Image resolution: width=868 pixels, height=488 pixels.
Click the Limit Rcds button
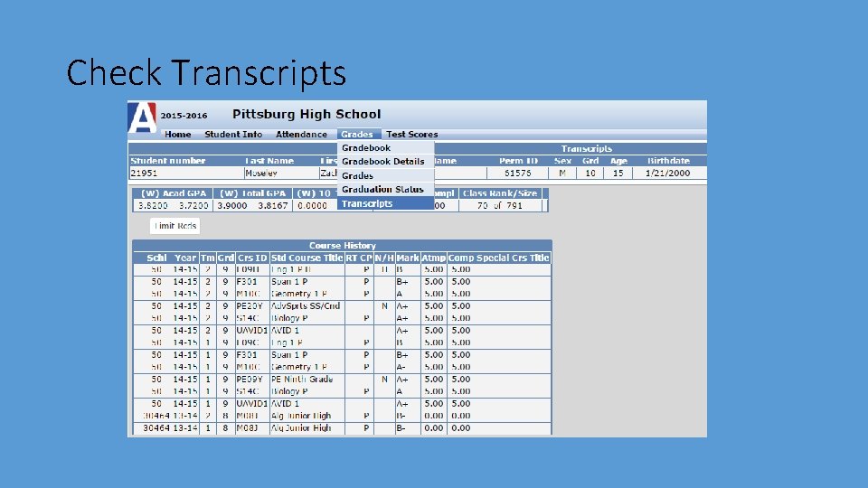(x=175, y=226)
